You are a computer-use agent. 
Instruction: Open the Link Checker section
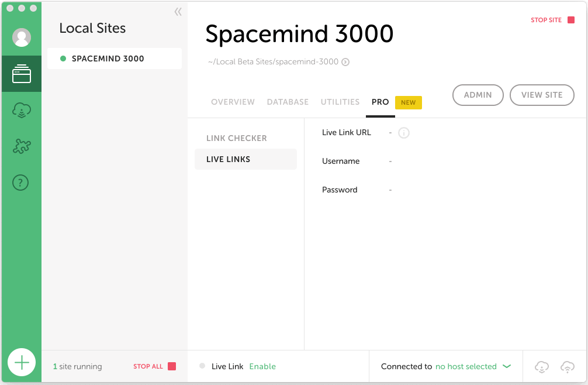(237, 139)
